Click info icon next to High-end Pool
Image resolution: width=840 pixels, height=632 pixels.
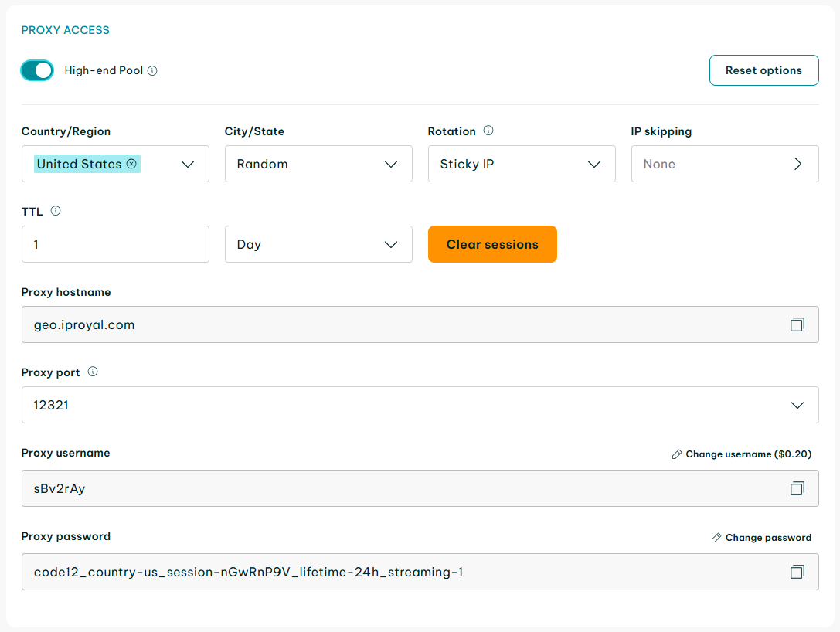[x=152, y=71]
